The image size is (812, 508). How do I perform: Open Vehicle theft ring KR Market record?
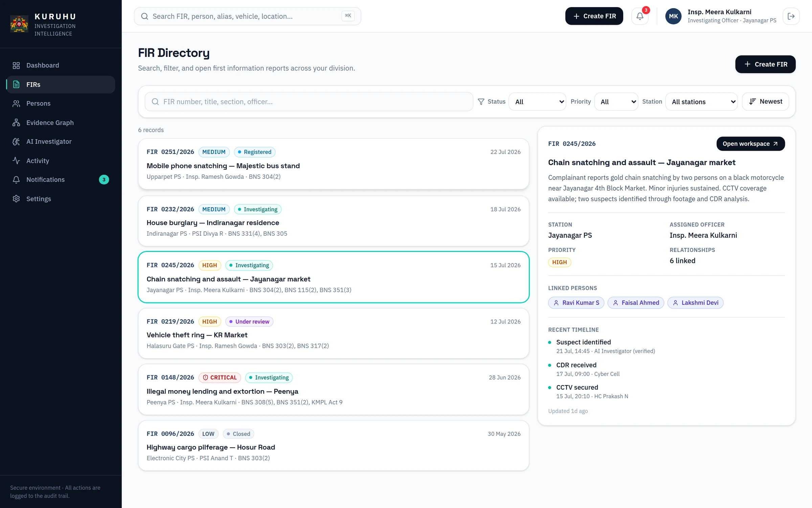[333, 333]
